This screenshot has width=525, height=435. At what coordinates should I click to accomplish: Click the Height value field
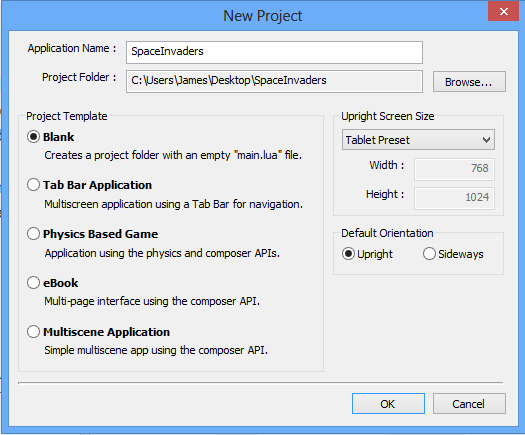[454, 198]
